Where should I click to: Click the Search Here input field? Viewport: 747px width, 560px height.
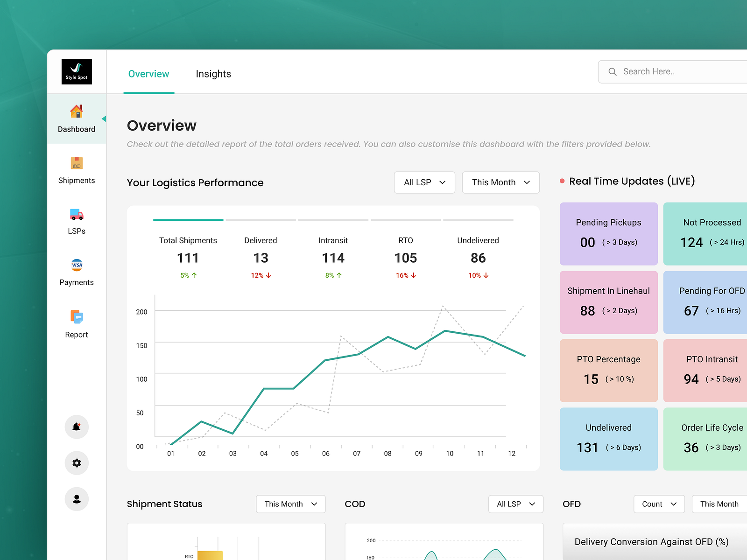[x=672, y=71]
